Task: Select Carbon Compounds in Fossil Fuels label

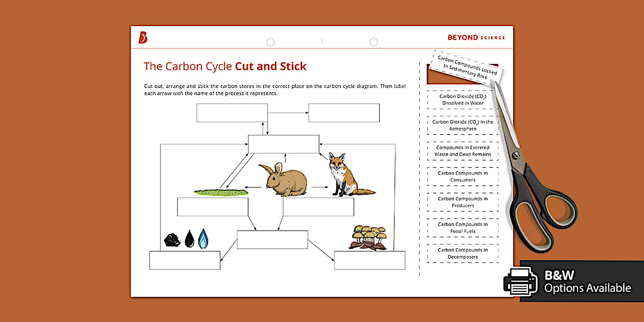Action: [x=463, y=228]
